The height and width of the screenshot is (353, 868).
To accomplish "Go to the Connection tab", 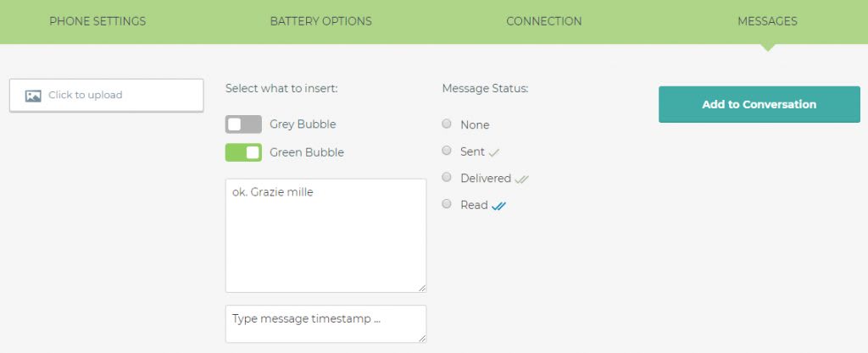I will coord(544,21).
